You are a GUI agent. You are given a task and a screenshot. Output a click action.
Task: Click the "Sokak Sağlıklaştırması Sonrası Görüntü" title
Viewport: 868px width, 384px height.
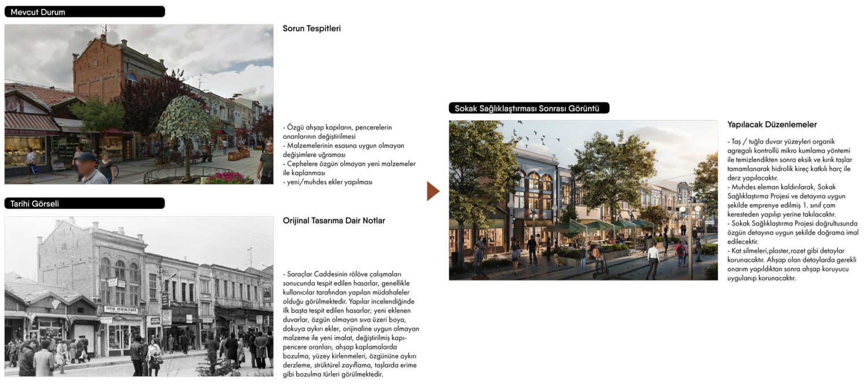[x=527, y=109]
